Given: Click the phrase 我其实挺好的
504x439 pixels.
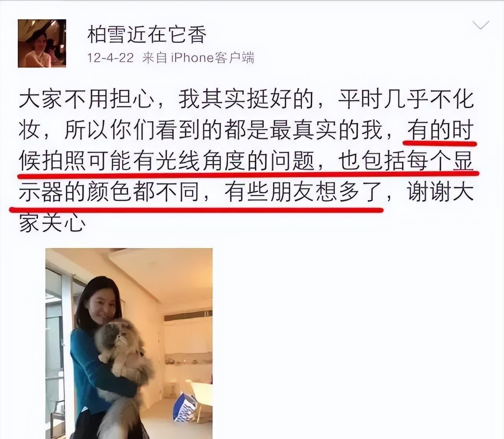Looking at the screenshot, I should point(246,99).
